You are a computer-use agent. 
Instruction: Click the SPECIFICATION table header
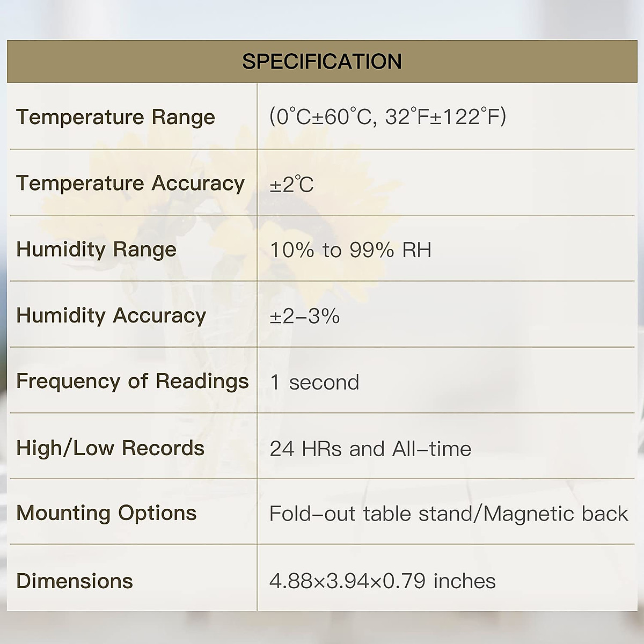[321, 62]
